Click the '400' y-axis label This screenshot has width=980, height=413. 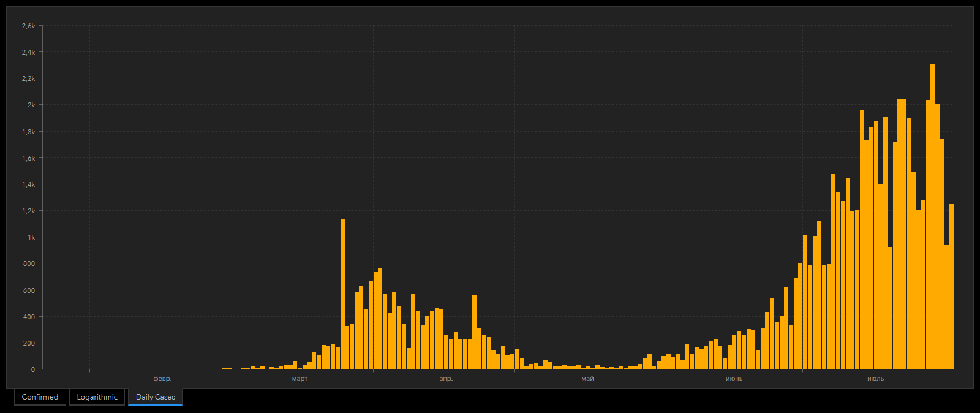pyautogui.click(x=29, y=317)
